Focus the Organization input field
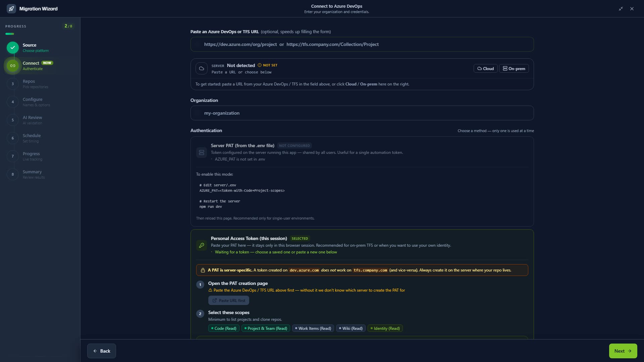 click(362, 113)
